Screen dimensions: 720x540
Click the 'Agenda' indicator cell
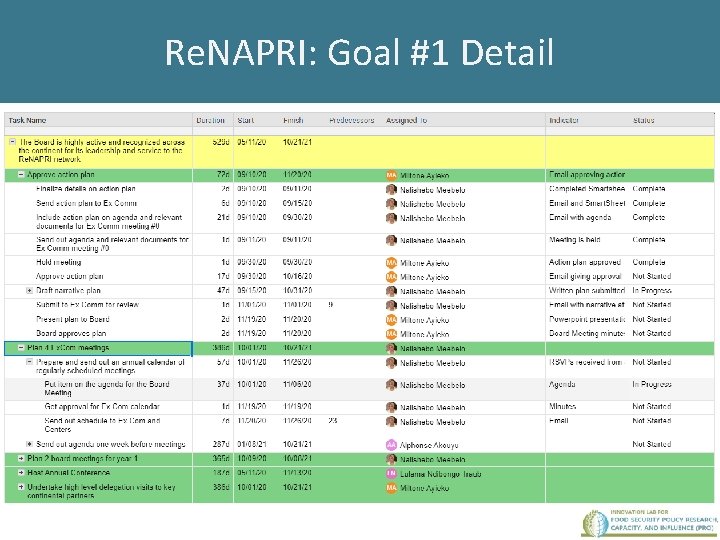tap(562, 384)
